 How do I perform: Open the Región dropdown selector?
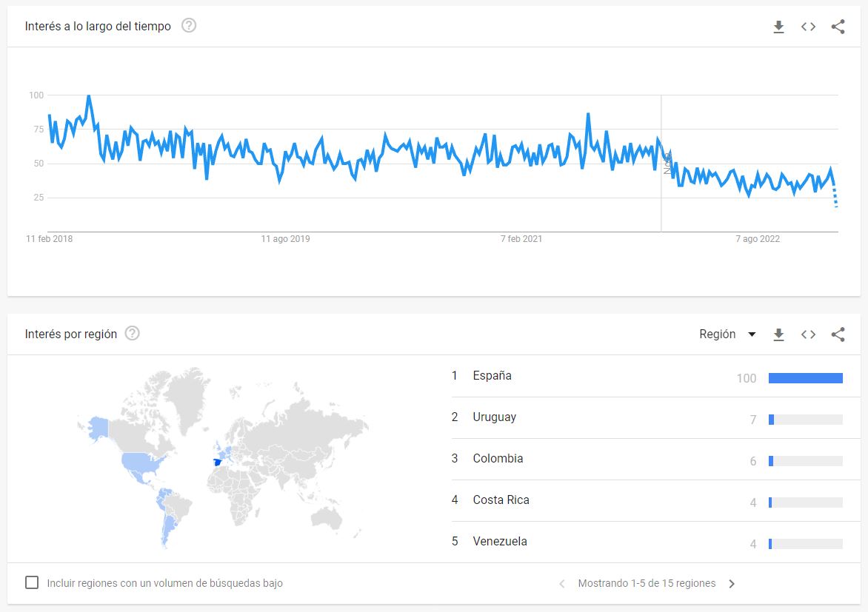727,334
